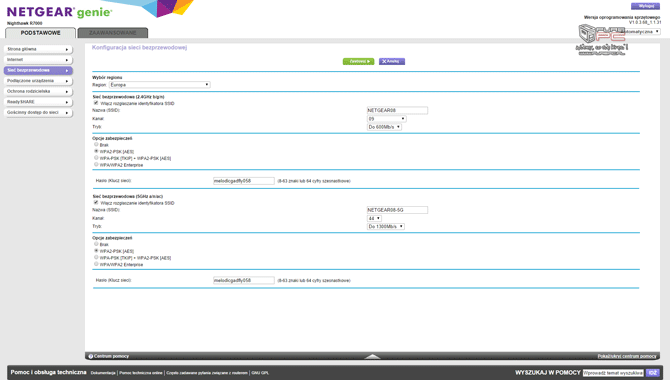This screenshot has width=670, height=380.
Task: Toggle SSID broadcast checkbox for the 5GHz network
Action: pyautogui.click(x=96, y=203)
